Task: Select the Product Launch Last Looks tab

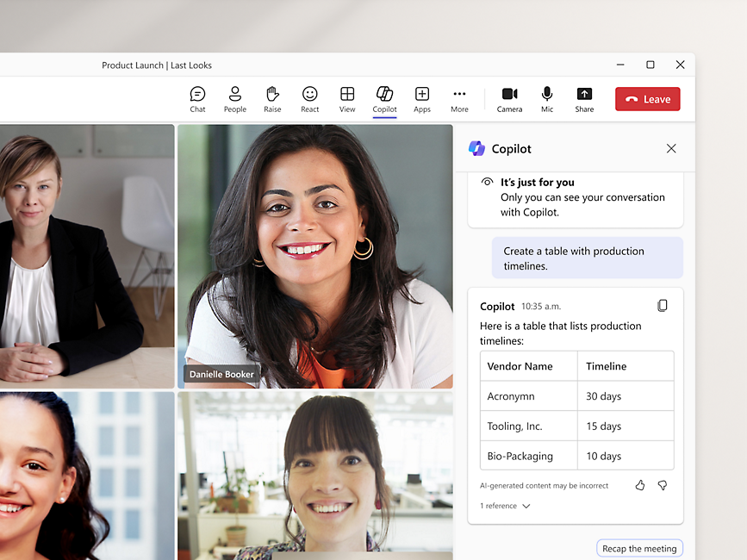Action: pyautogui.click(x=159, y=65)
